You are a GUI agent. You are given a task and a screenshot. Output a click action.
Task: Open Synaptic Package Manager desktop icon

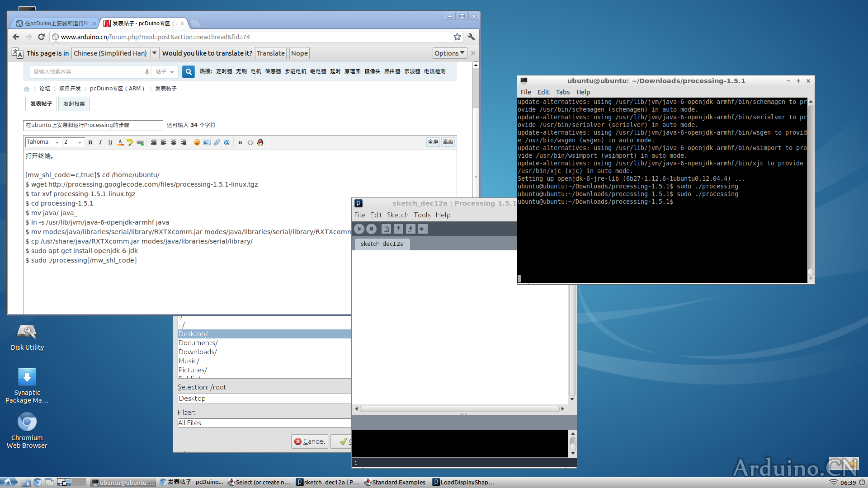click(27, 385)
